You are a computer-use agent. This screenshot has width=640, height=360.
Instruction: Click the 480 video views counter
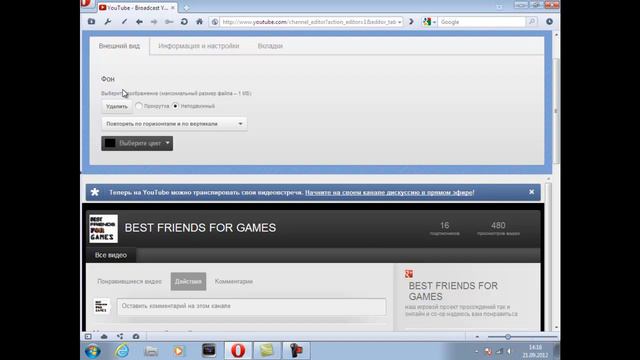pyautogui.click(x=498, y=229)
